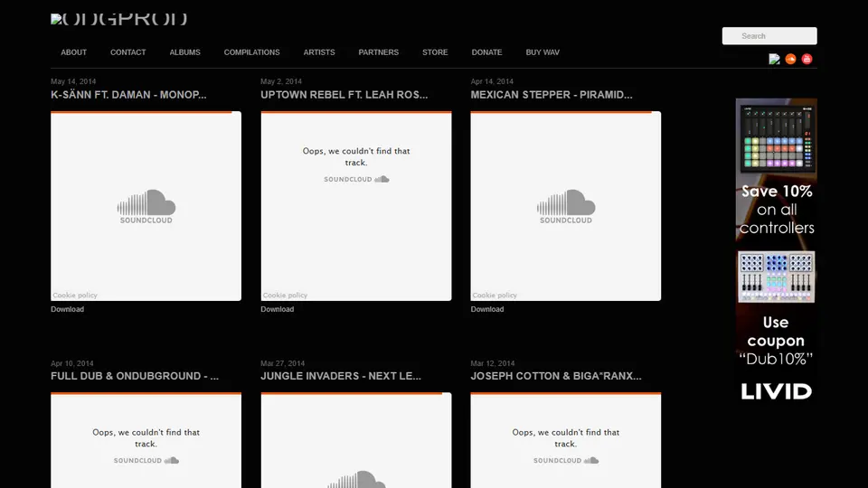Click the broken-image social icon beside SoundCloud
The height and width of the screenshot is (488, 868).
click(x=775, y=60)
